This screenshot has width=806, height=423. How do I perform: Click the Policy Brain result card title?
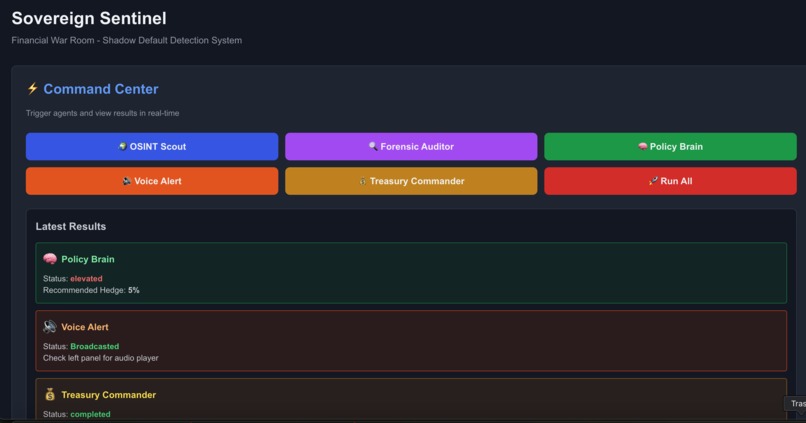point(88,259)
